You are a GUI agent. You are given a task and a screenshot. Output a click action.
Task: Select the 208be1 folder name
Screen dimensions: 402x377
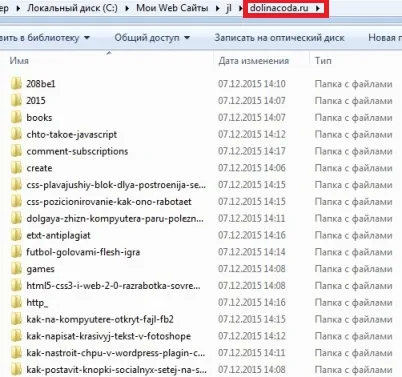pos(41,84)
